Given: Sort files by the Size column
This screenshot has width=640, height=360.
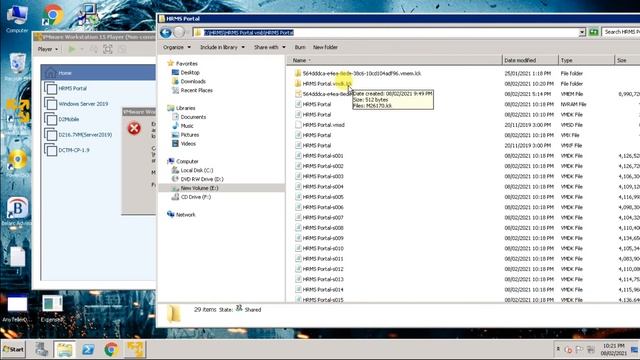Looking at the screenshot, I should [627, 60].
